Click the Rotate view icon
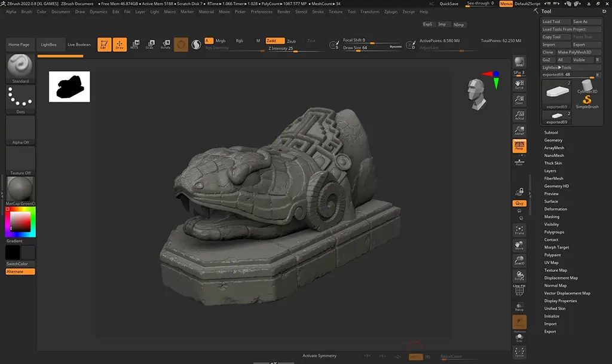This screenshot has height=364, width=612. click(519, 276)
